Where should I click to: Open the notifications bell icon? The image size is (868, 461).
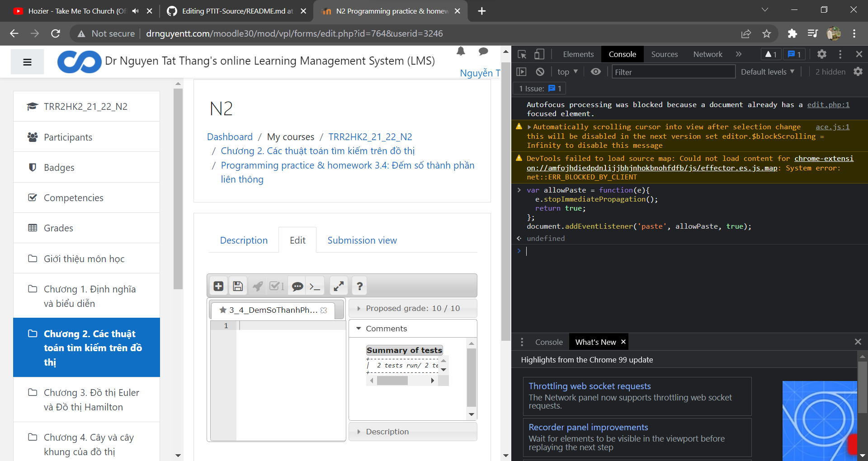(461, 52)
